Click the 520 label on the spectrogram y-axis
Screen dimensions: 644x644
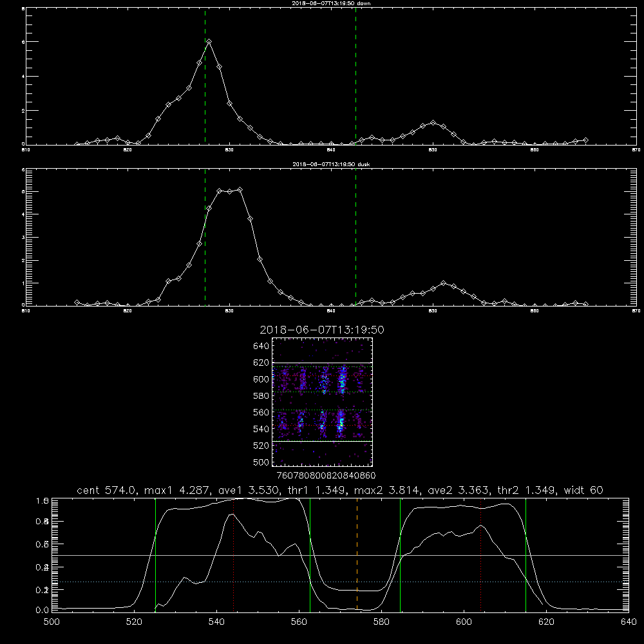(x=261, y=446)
